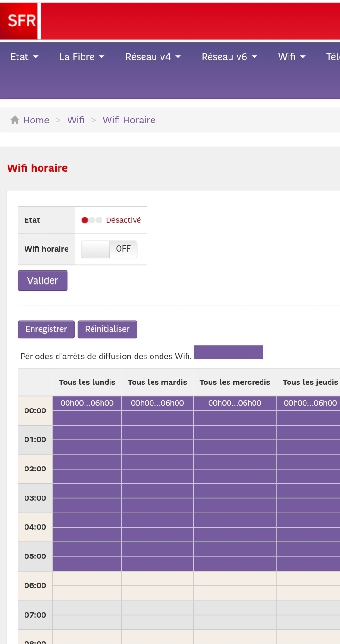Open the Réseau v4 dropdown
This screenshot has height=644, width=340.
153,57
